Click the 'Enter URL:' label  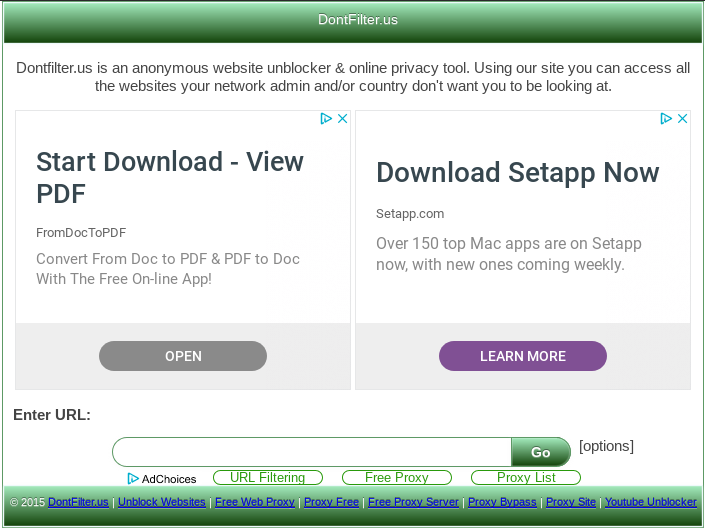point(52,415)
